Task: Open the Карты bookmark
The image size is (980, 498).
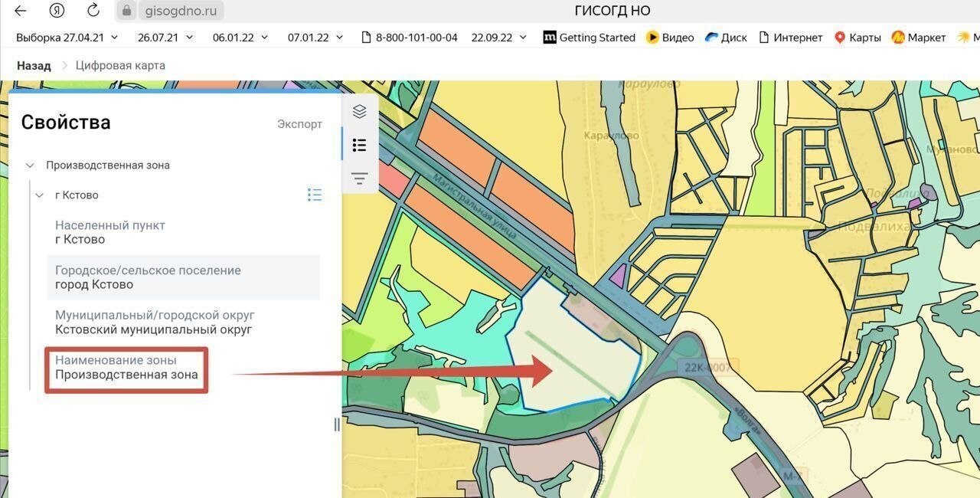Action: pos(857,37)
